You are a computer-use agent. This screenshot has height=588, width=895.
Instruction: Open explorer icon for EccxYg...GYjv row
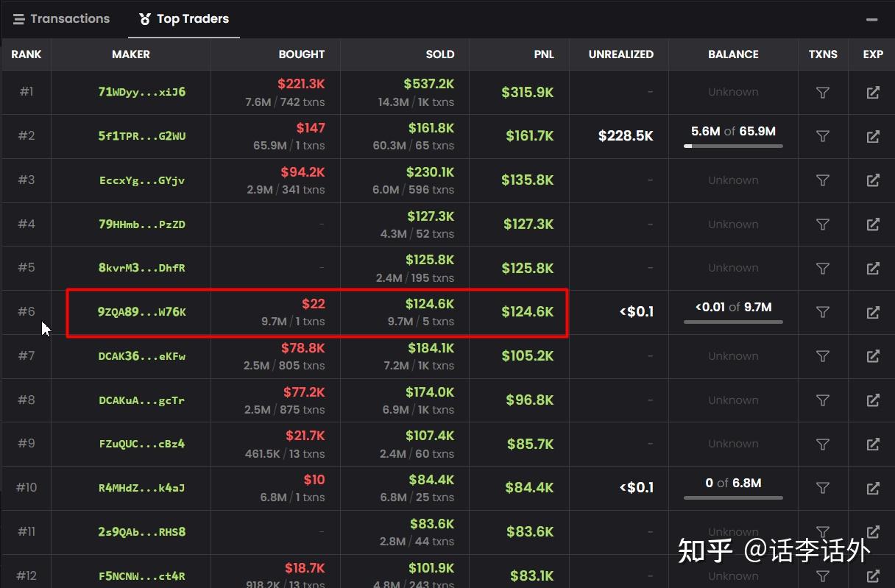(x=873, y=180)
